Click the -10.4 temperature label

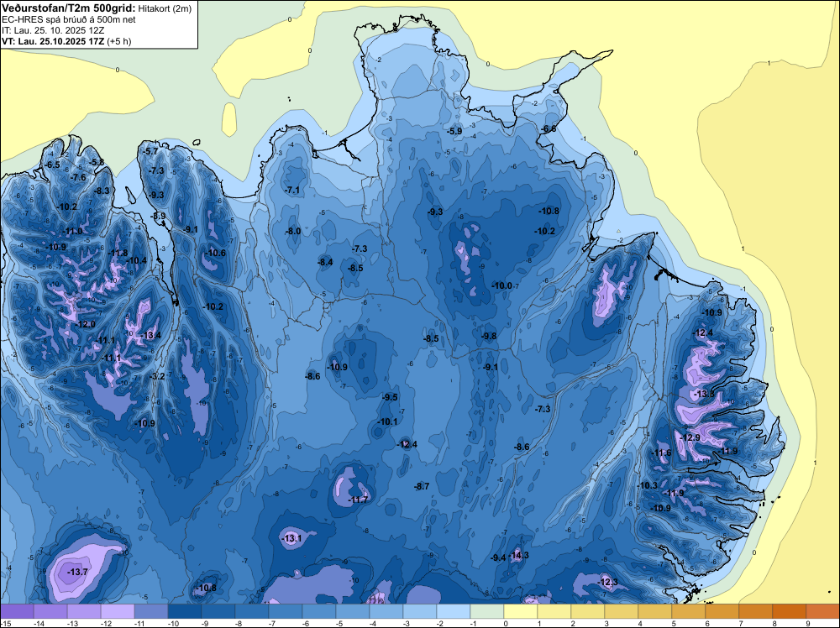click(137, 261)
